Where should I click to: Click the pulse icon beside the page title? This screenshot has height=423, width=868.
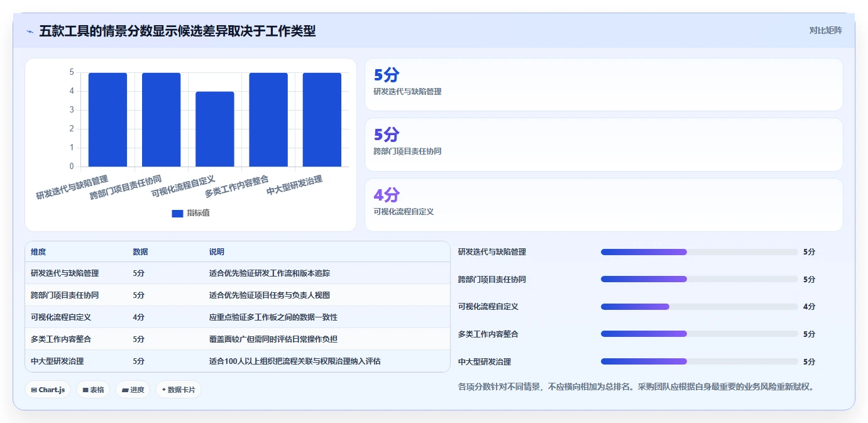(x=30, y=31)
